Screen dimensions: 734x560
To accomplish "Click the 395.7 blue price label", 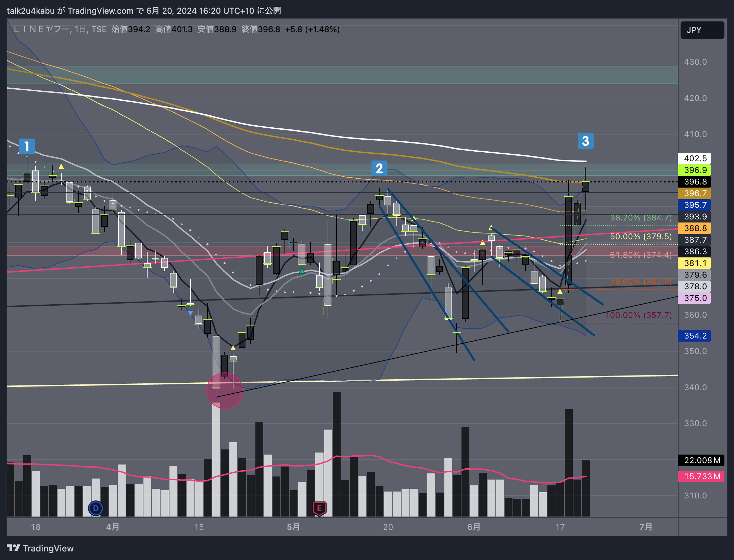I will coord(694,205).
